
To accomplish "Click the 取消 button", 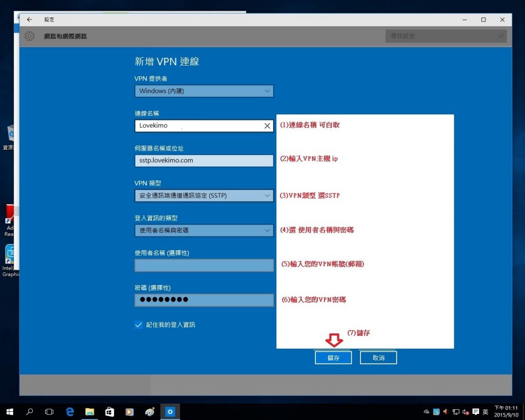I will 378,357.
